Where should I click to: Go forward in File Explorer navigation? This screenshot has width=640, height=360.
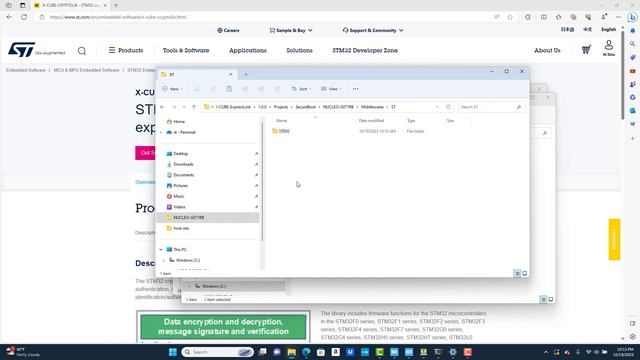tap(174, 107)
